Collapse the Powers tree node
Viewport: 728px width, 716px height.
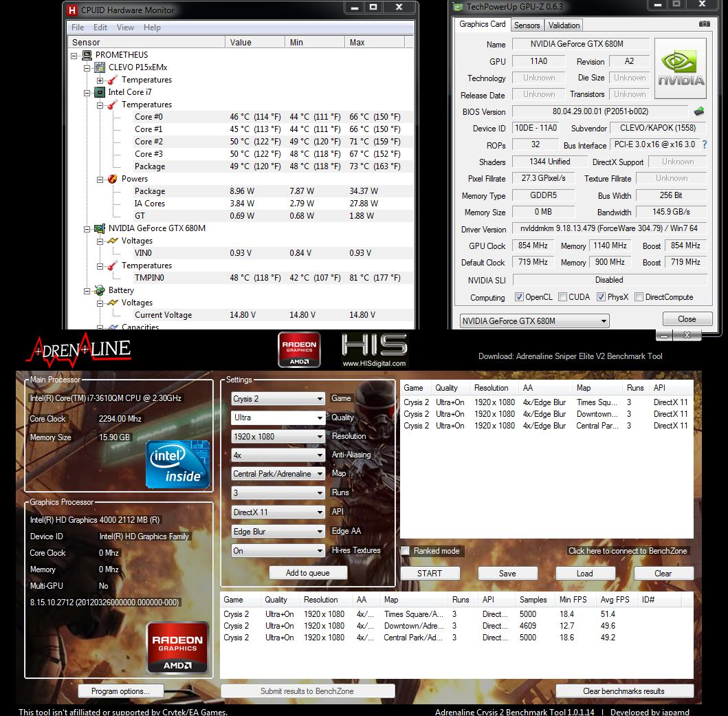100,180
